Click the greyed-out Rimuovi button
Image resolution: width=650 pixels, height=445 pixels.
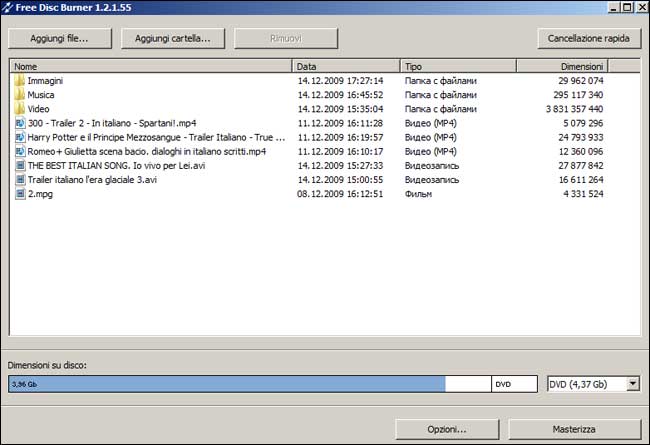[286, 39]
